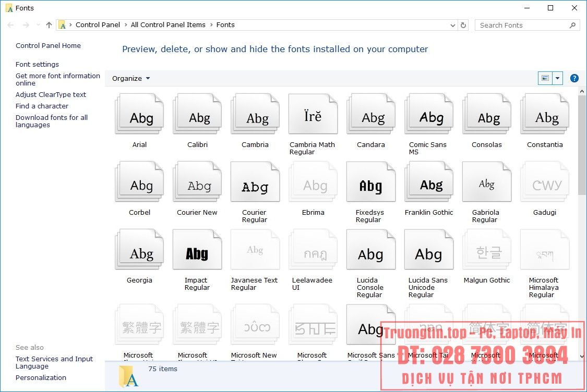Go to All Control Panel Items breadcrumb
The height and width of the screenshot is (392, 587).
(168, 24)
